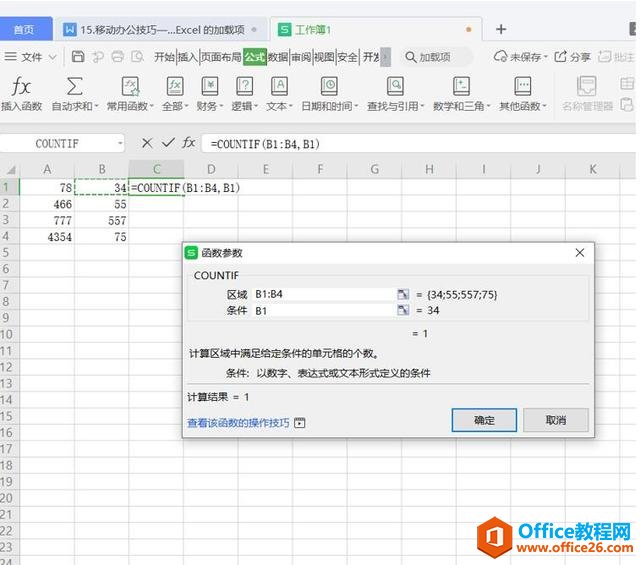
Task: Click the video icon beside the tips link
Action: 300,423
